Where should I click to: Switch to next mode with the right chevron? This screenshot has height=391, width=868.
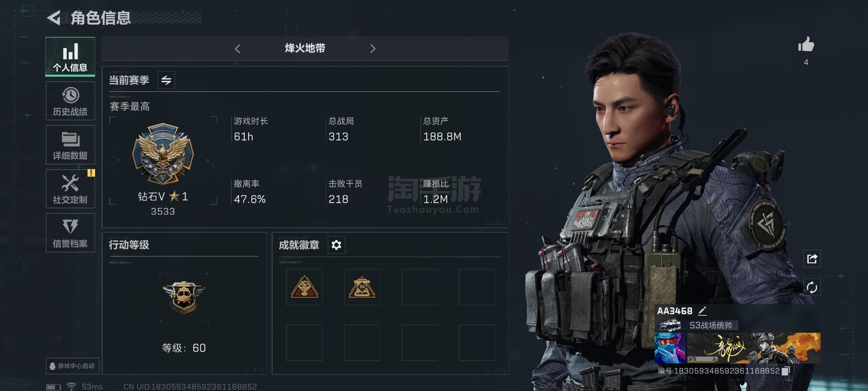click(373, 49)
